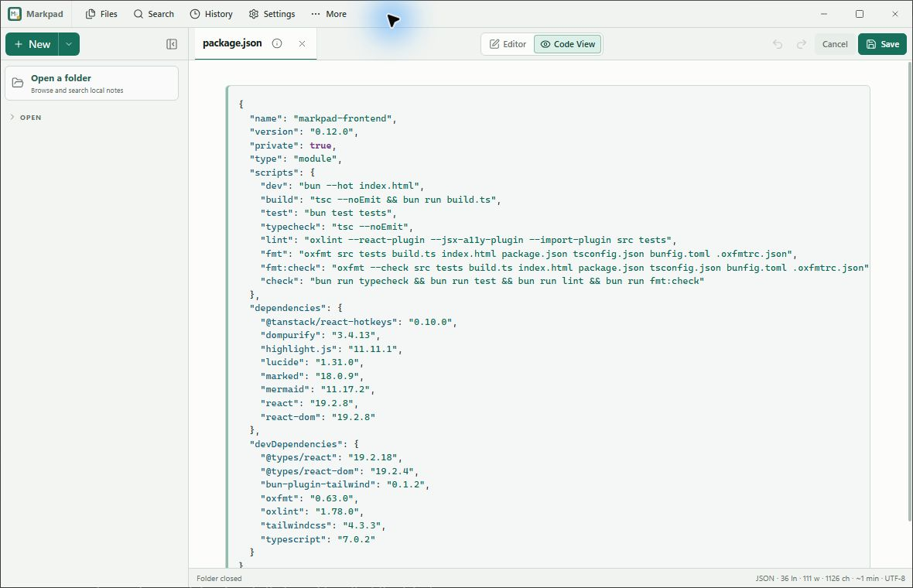Create a new note with New button
The image size is (913, 588).
click(32, 44)
